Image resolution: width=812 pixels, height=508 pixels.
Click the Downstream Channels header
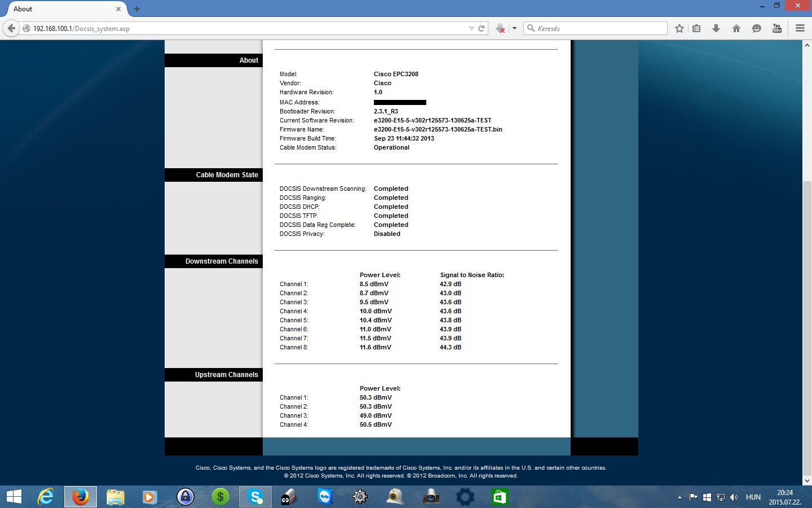[214, 261]
